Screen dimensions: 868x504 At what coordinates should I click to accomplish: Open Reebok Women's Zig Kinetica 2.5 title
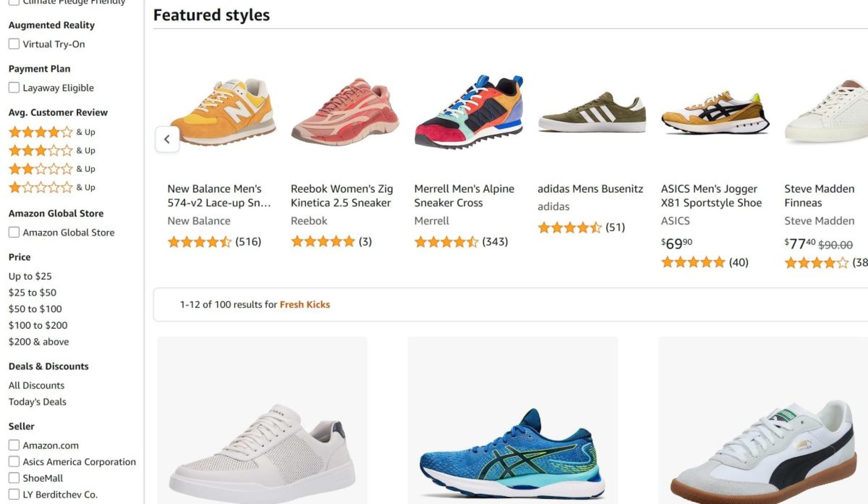342,196
